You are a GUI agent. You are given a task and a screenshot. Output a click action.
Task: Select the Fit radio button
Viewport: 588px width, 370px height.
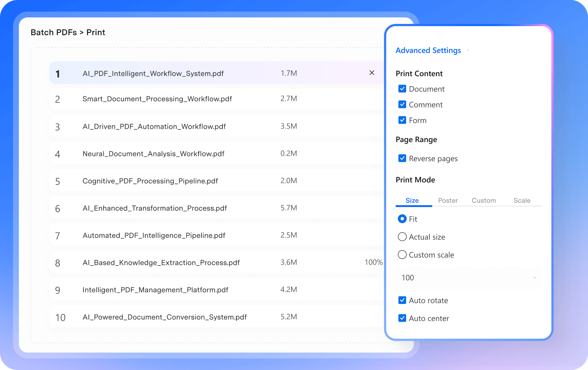pyautogui.click(x=402, y=219)
